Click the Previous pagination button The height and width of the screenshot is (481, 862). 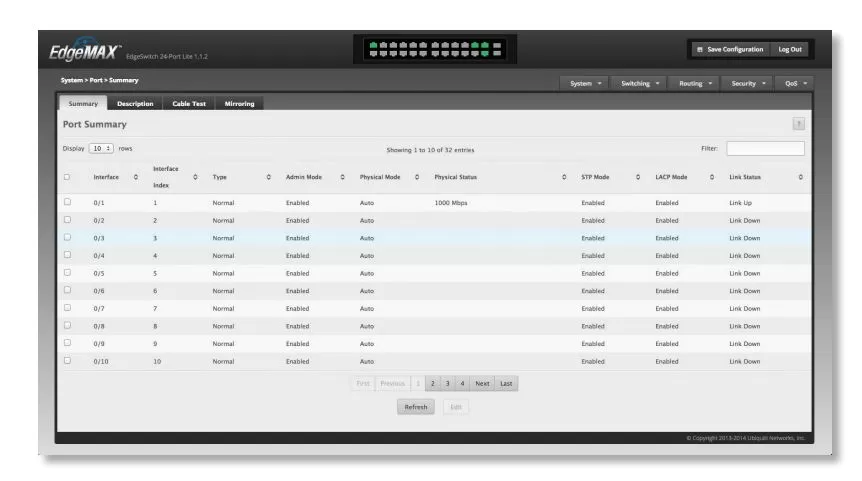[393, 383]
